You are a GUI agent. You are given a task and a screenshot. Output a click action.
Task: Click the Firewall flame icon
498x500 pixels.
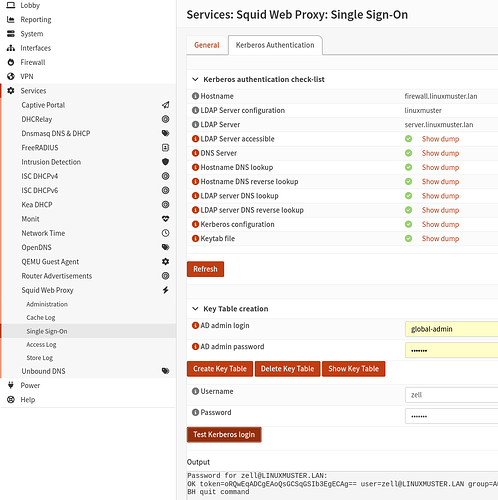(x=11, y=62)
